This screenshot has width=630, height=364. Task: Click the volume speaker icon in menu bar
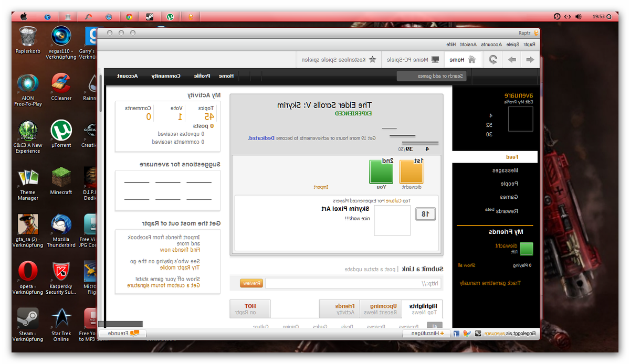(x=579, y=17)
